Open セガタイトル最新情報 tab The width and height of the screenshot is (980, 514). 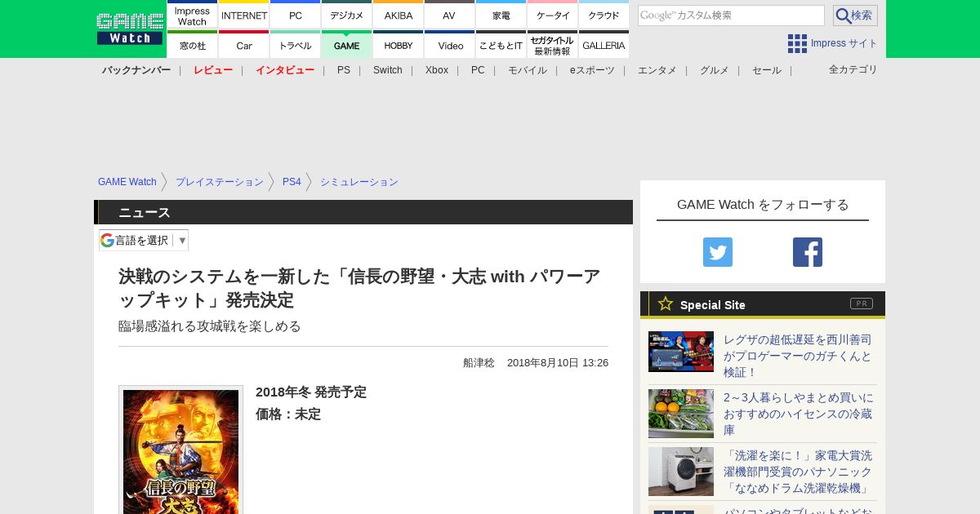coord(553,45)
